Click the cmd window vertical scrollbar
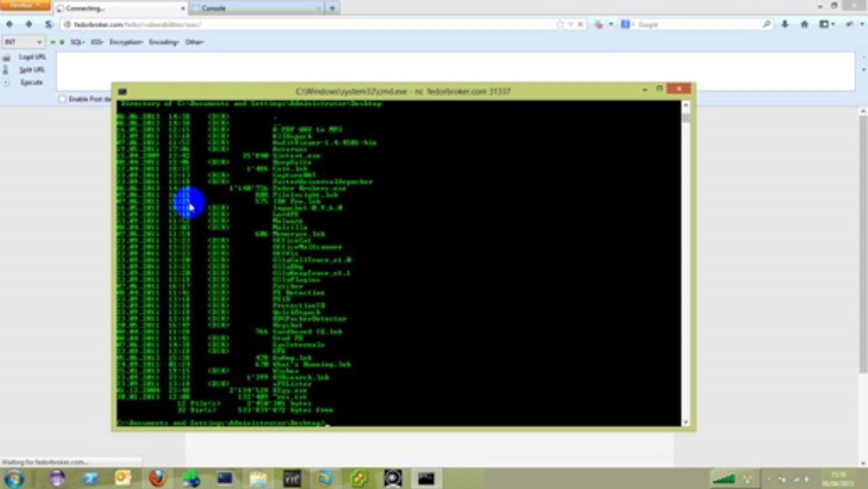868x489 pixels. 685,264
